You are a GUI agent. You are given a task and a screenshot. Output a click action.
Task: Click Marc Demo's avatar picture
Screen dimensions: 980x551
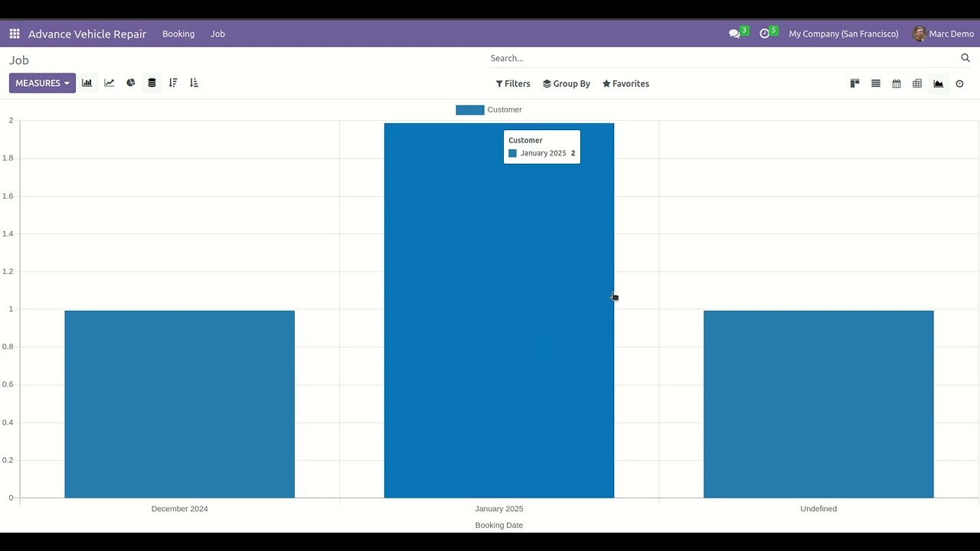point(920,34)
